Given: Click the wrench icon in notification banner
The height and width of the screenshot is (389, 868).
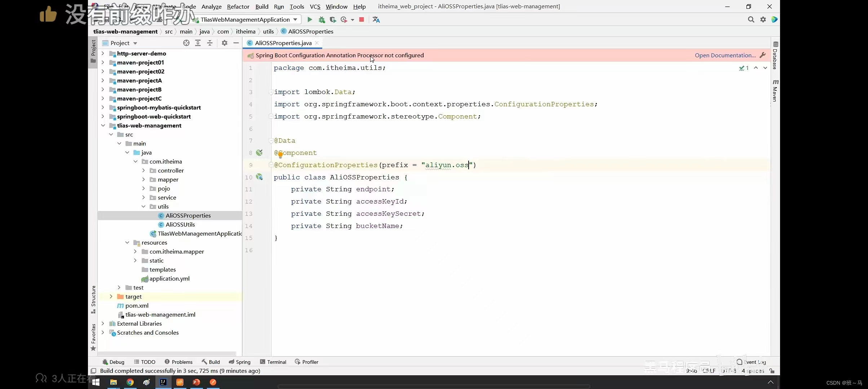Looking at the screenshot, I should point(762,55).
